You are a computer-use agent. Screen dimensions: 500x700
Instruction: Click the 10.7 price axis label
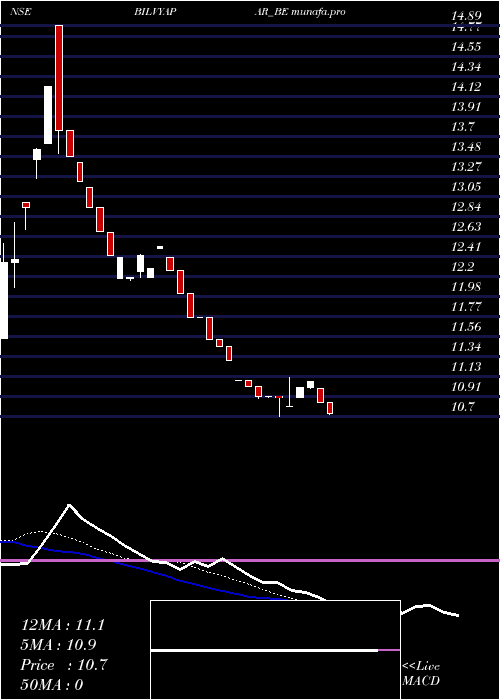pos(462,406)
